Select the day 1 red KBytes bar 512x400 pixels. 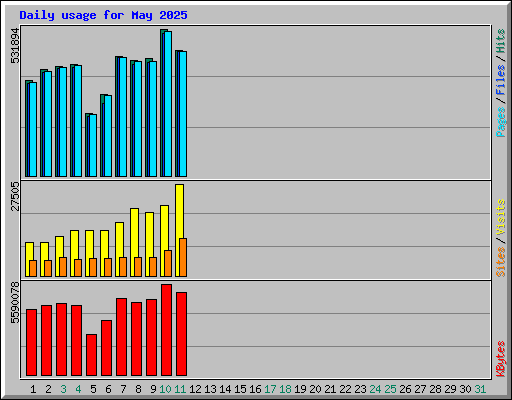(31, 343)
